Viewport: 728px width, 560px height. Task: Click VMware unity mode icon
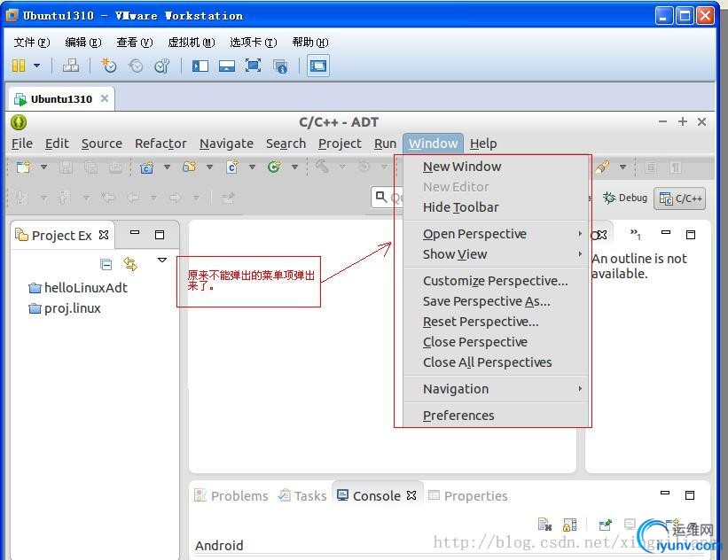(280, 66)
